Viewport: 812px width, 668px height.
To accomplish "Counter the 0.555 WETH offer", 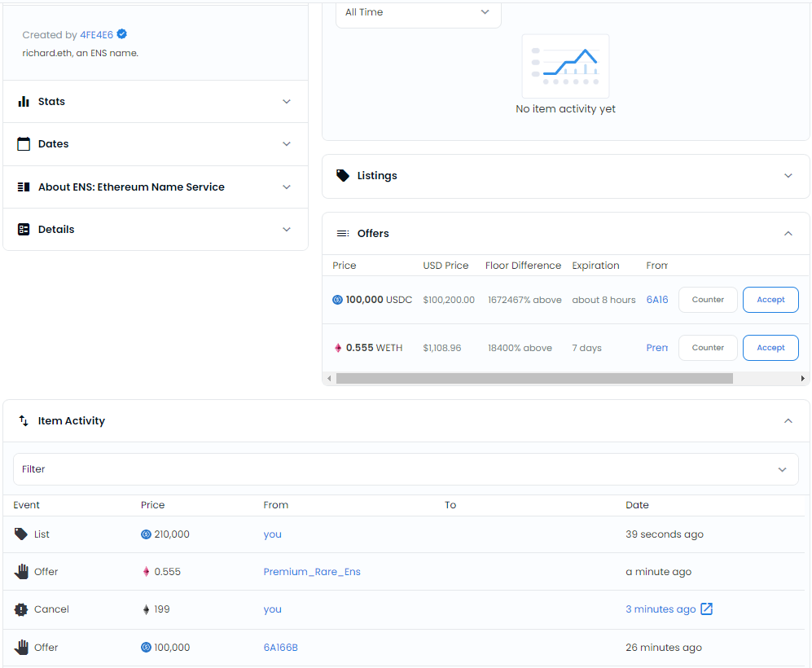I will pyautogui.click(x=708, y=348).
